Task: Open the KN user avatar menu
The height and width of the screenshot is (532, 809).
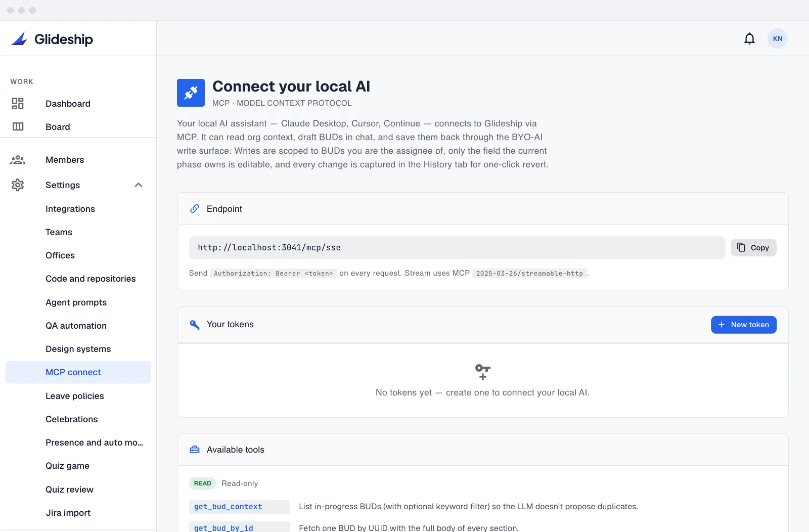Action: click(x=777, y=38)
